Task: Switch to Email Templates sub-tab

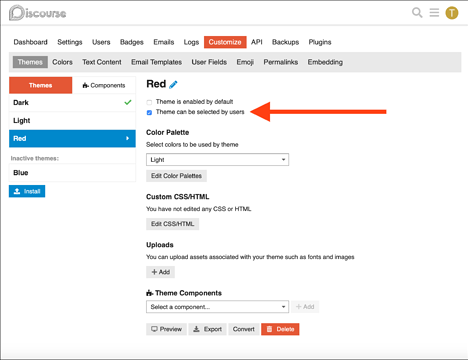Action: pos(156,62)
